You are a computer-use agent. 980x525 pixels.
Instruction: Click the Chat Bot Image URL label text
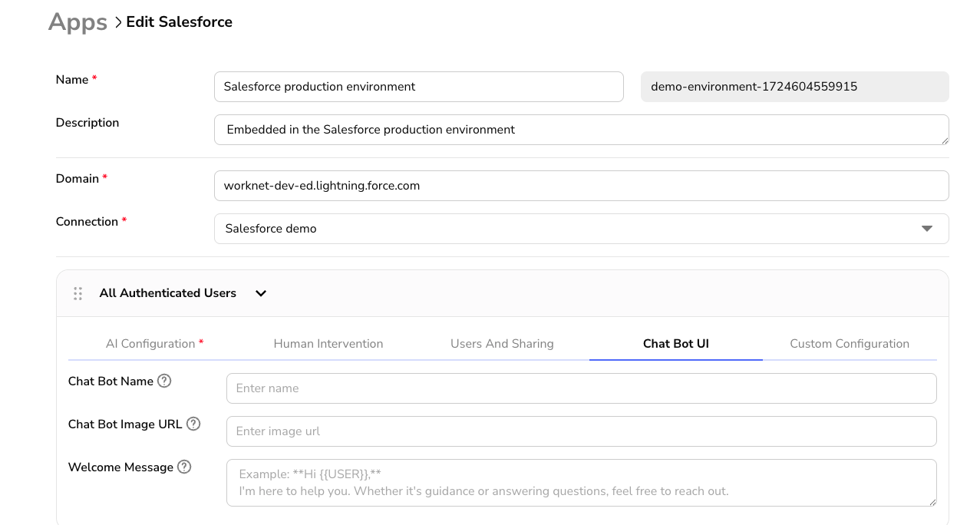tap(125, 424)
